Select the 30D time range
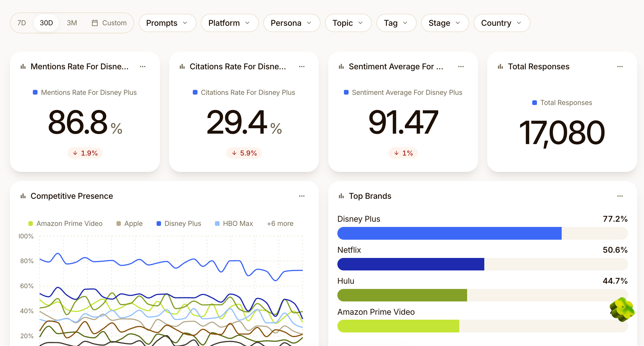This screenshot has height=346, width=644. point(46,23)
